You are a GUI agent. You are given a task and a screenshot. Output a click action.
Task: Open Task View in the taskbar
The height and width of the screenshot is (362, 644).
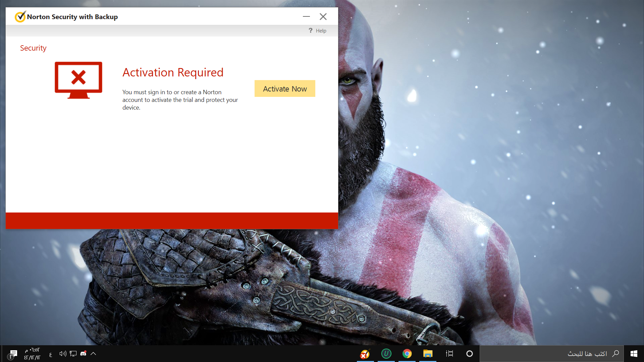pyautogui.click(x=449, y=354)
